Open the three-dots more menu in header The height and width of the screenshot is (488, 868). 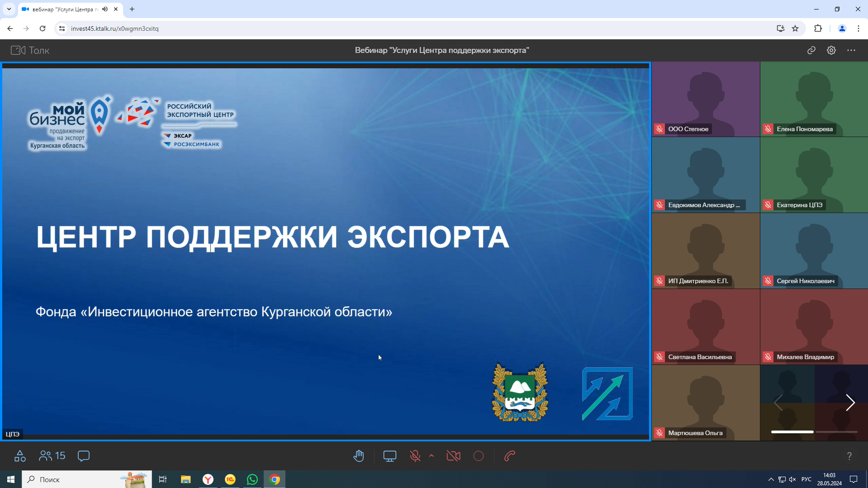851,50
